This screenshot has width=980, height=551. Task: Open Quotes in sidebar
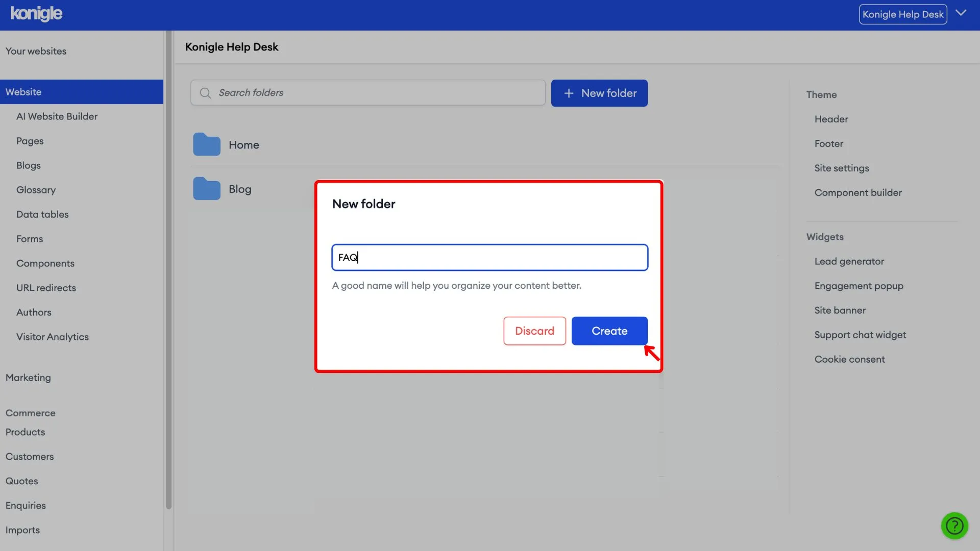point(21,481)
